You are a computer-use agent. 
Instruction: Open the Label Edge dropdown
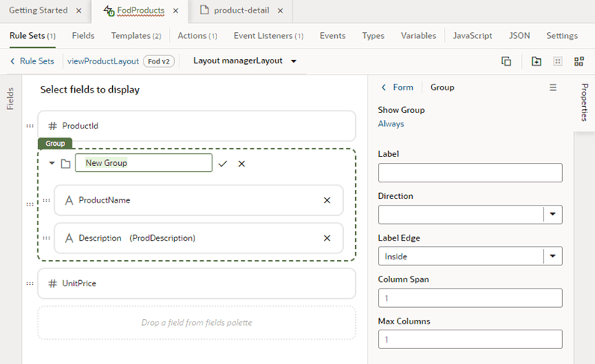(x=470, y=256)
